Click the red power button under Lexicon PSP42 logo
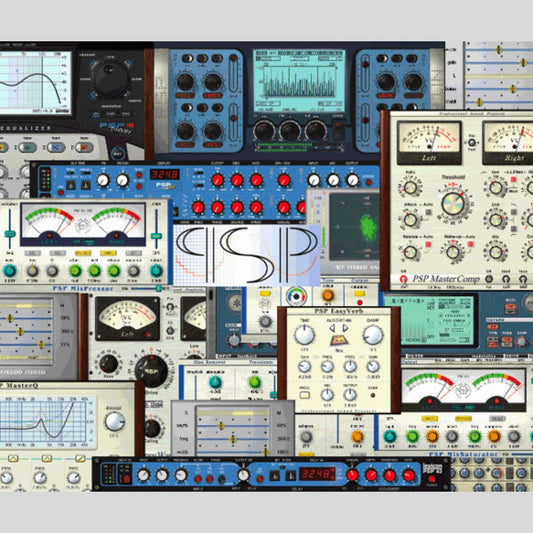Screen dimensions: 533x533 click(432, 479)
